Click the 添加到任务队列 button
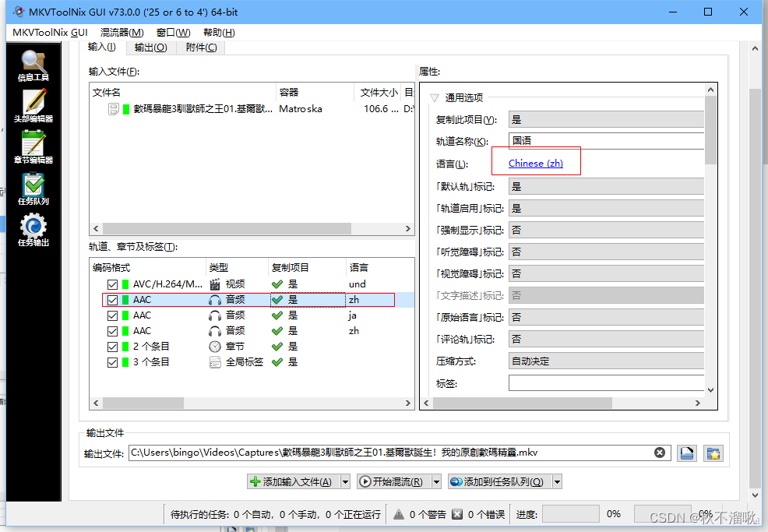The image size is (768, 532). click(x=499, y=482)
